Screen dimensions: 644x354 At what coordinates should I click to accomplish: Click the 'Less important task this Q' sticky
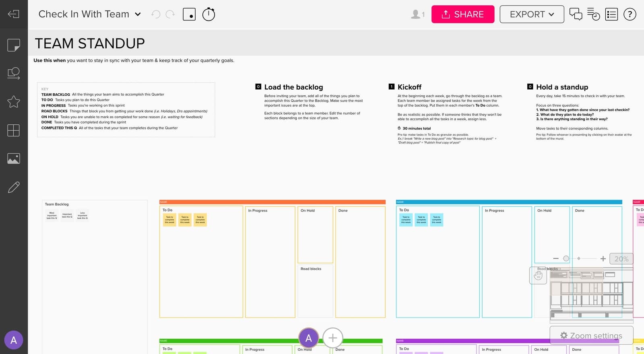click(x=83, y=215)
